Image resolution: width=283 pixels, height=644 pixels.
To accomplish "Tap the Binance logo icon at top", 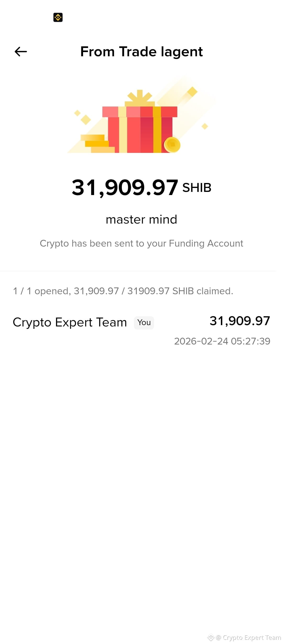I will (x=58, y=17).
